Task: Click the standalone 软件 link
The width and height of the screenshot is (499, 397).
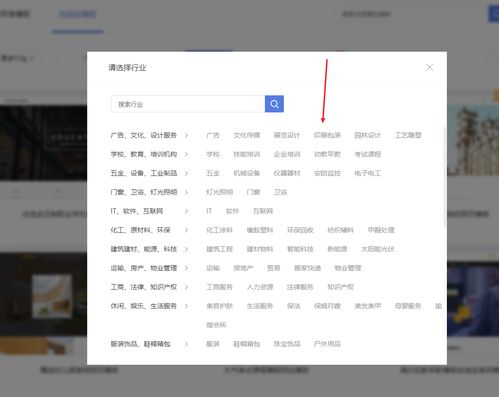Action: [x=232, y=211]
